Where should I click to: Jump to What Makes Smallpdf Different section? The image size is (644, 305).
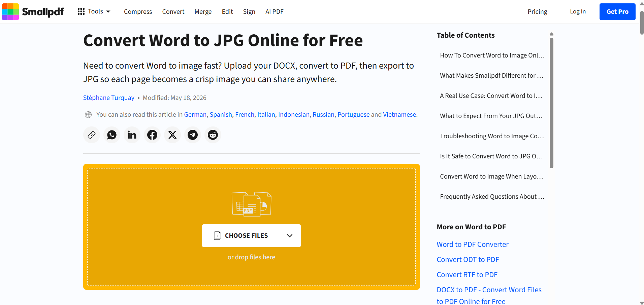tap(492, 76)
